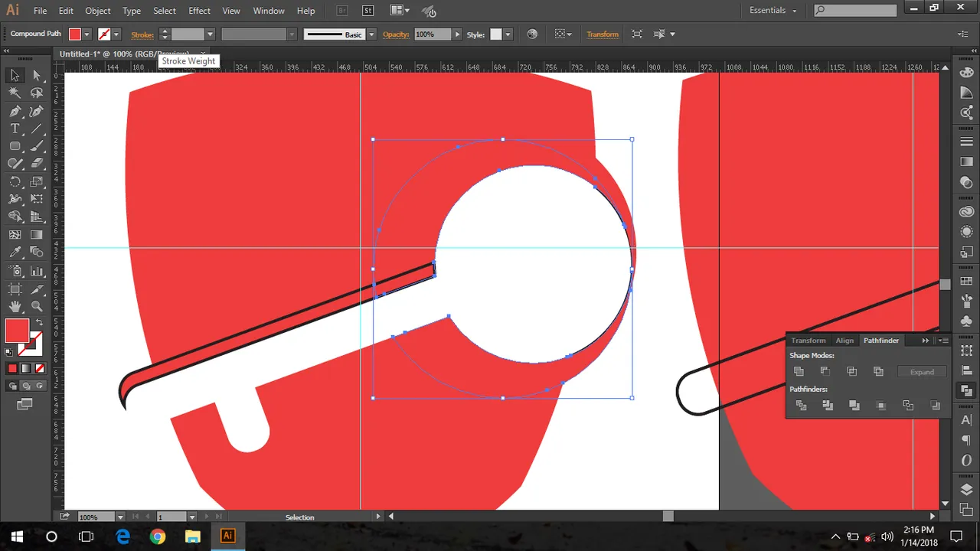Open the Window menu
This screenshot has height=551, width=980.
(x=269, y=11)
